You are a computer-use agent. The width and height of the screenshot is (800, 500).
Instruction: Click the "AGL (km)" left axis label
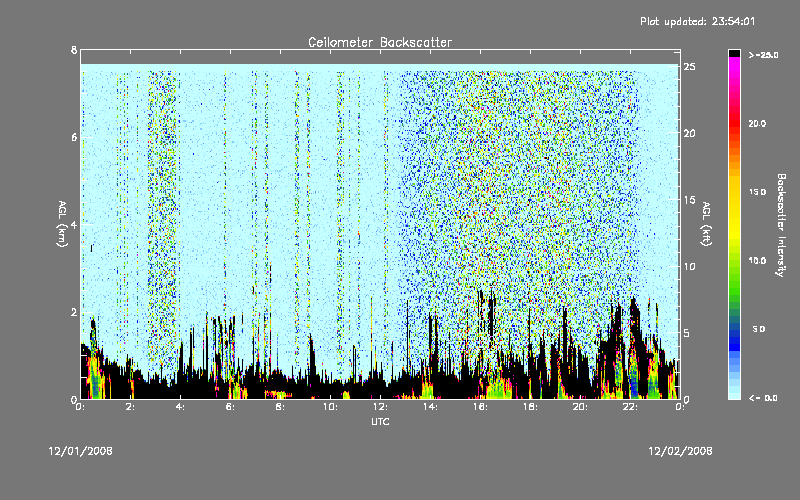(x=62, y=224)
